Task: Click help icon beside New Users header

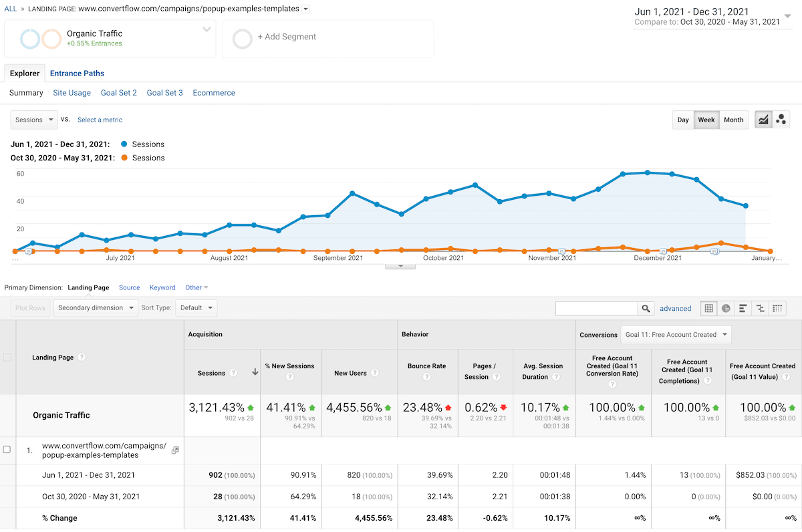Action: [x=374, y=373]
